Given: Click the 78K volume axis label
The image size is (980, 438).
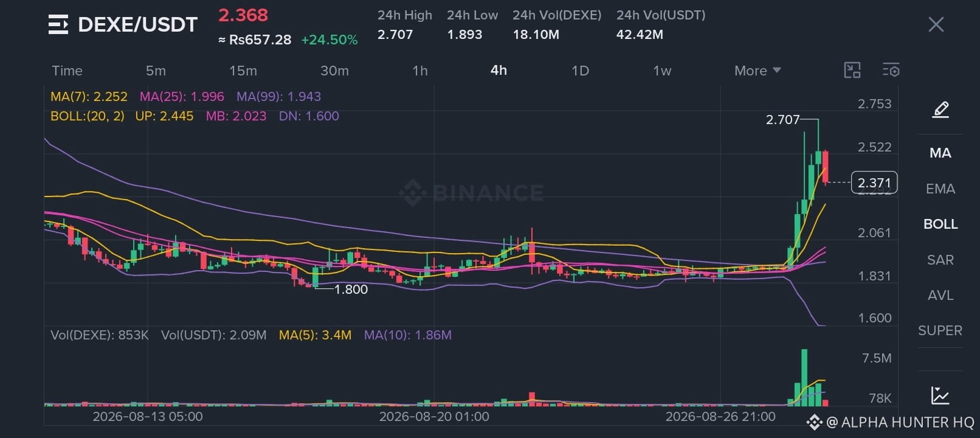Looking at the screenshot, I should pos(880,398).
